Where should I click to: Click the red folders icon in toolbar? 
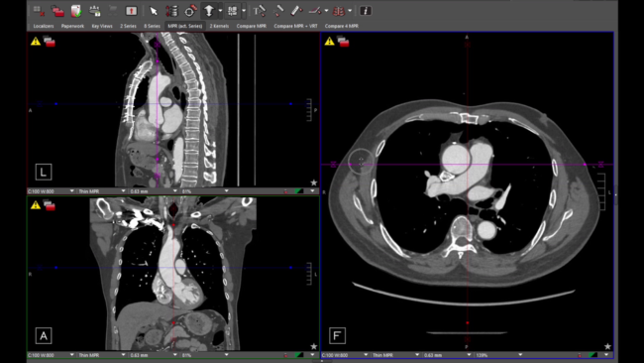(57, 11)
